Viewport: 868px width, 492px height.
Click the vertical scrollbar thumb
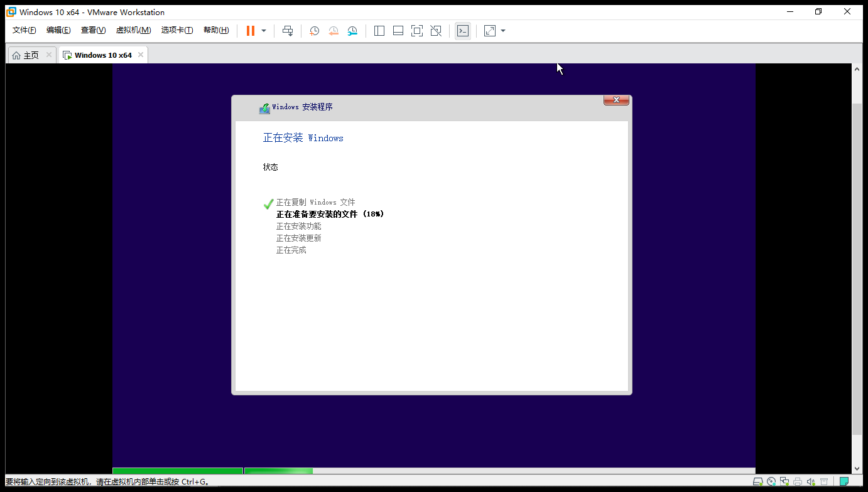tap(857, 269)
